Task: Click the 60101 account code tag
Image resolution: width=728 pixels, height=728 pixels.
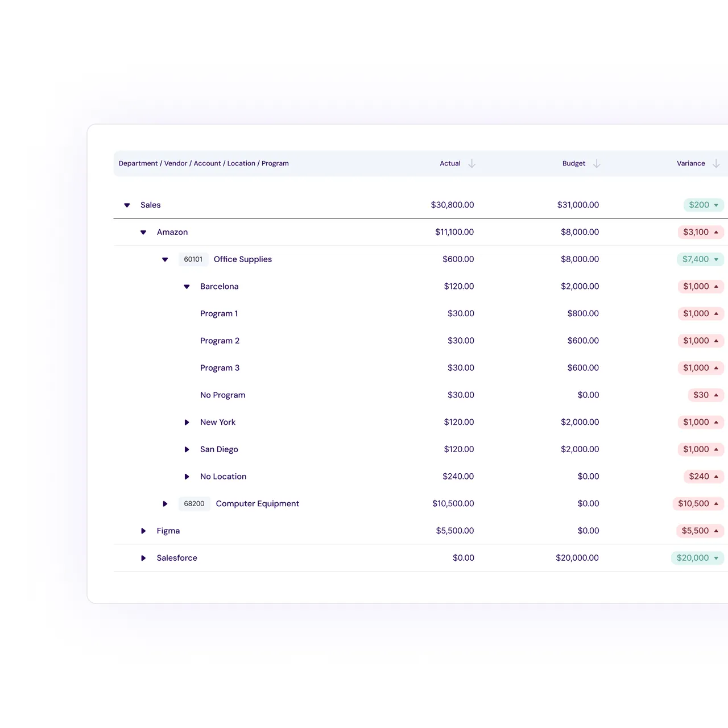Action: (x=193, y=259)
